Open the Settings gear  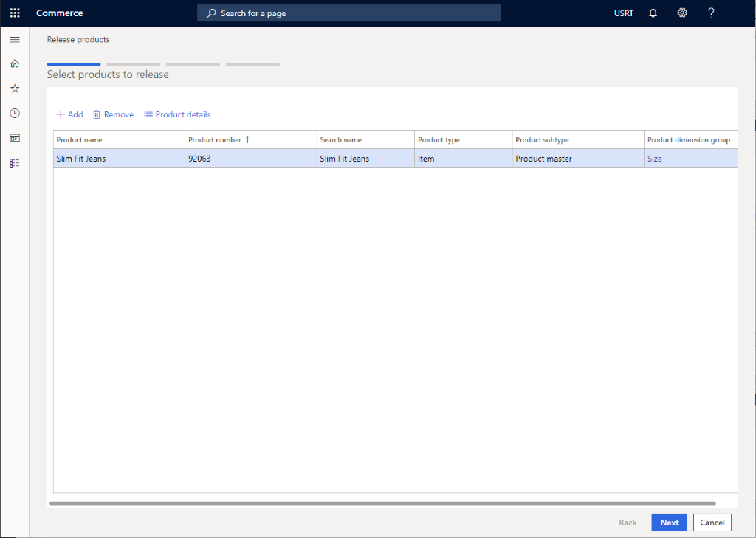coord(681,13)
